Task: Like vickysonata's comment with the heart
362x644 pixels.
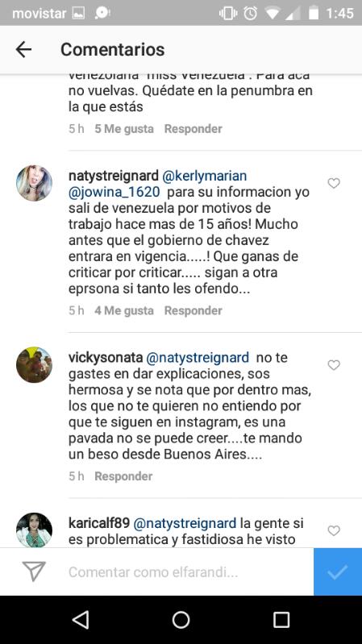Action: pyautogui.click(x=334, y=364)
